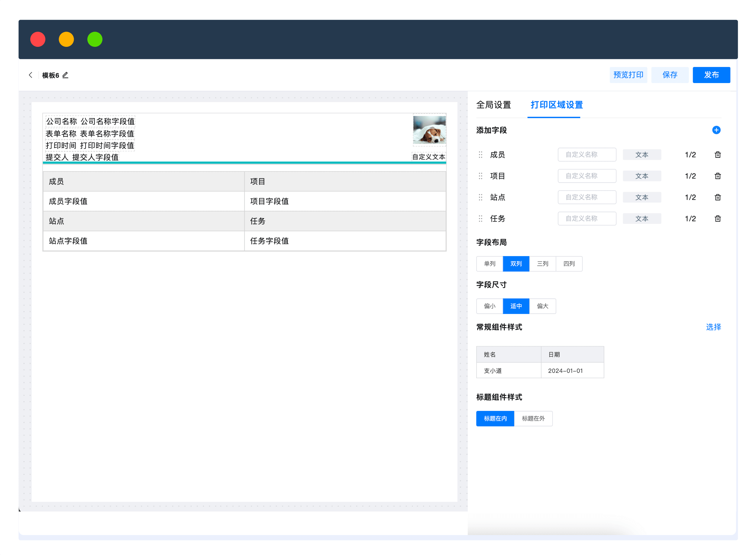756x555 pixels.
Task: Open the 打印区域设置 tab
Action: 556,105
